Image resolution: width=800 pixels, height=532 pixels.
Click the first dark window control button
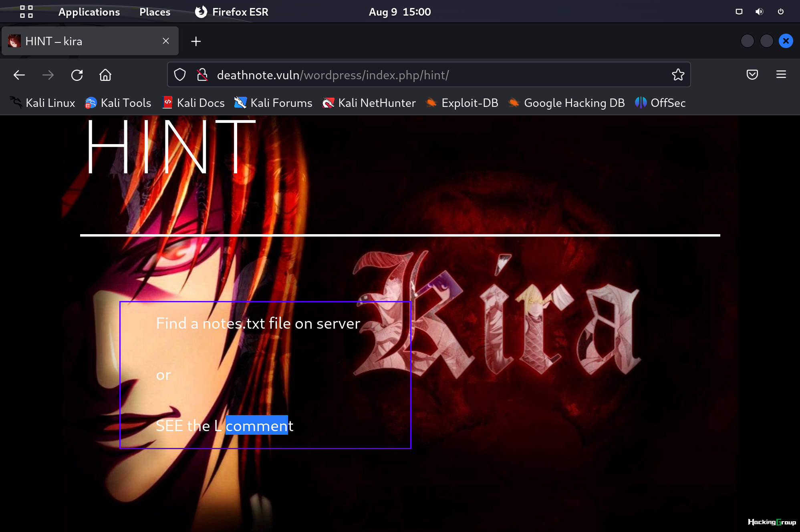(x=748, y=41)
